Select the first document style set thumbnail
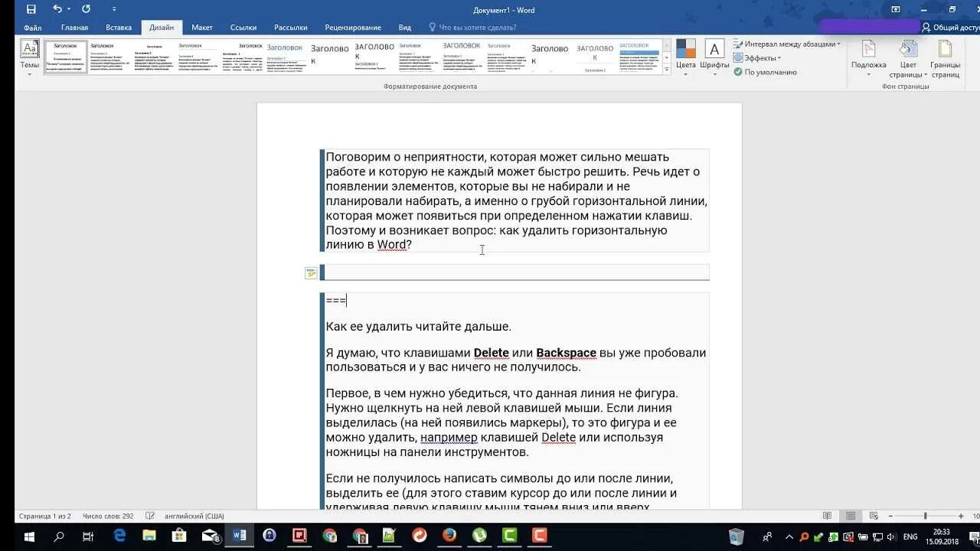This screenshot has width=980, height=551. pos(66,57)
